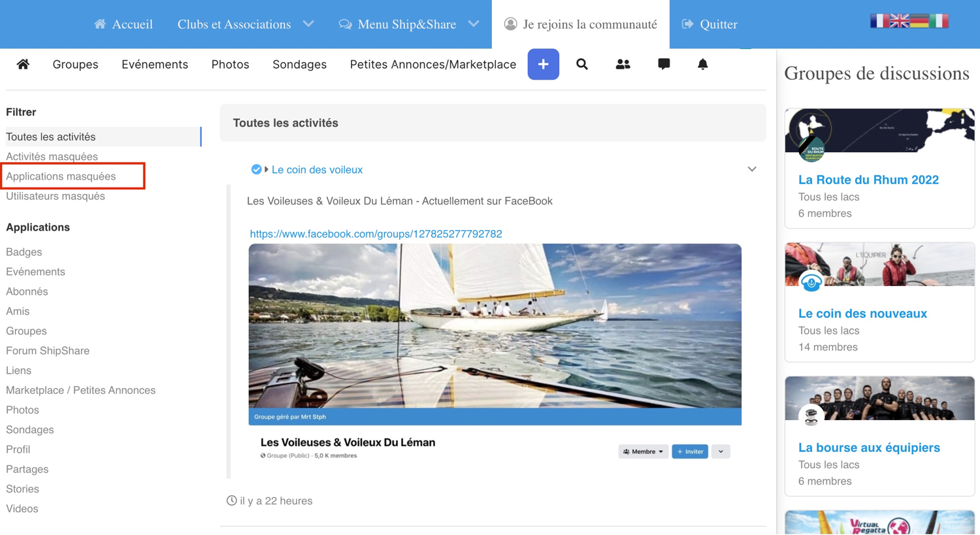Open the Facebook group URL link
980x535 pixels.
[x=376, y=234]
